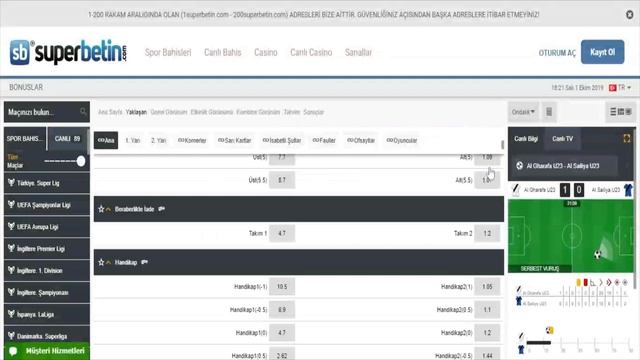Click the OTURUM AÇ login link

557,53
